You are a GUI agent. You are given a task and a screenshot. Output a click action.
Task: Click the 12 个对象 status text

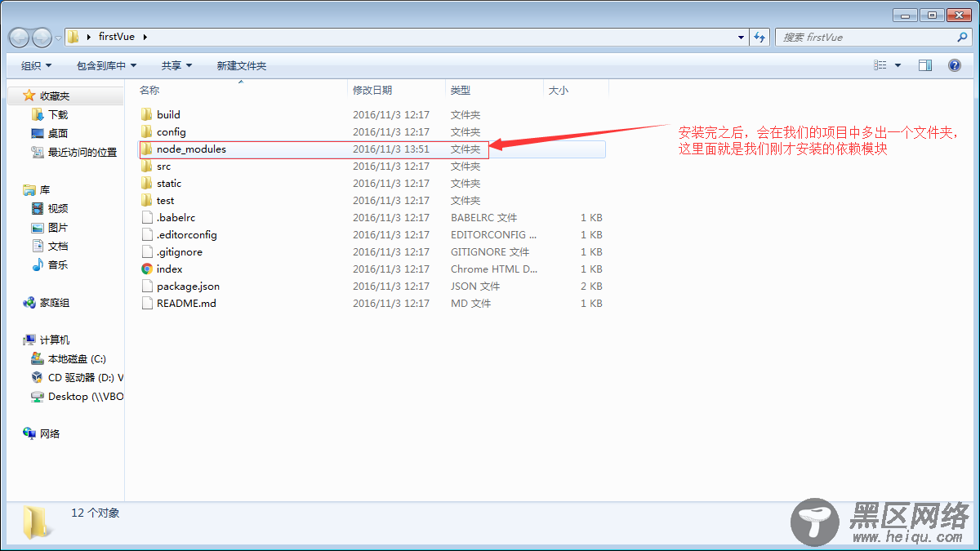point(96,513)
